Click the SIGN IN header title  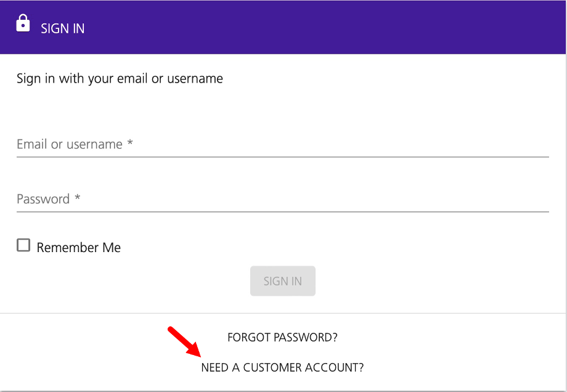63,28
